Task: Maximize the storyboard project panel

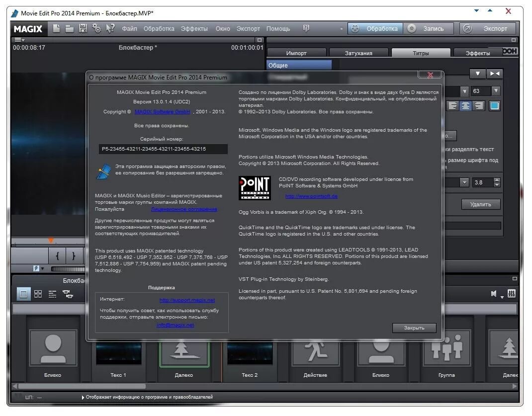Action: tap(515, 278)
